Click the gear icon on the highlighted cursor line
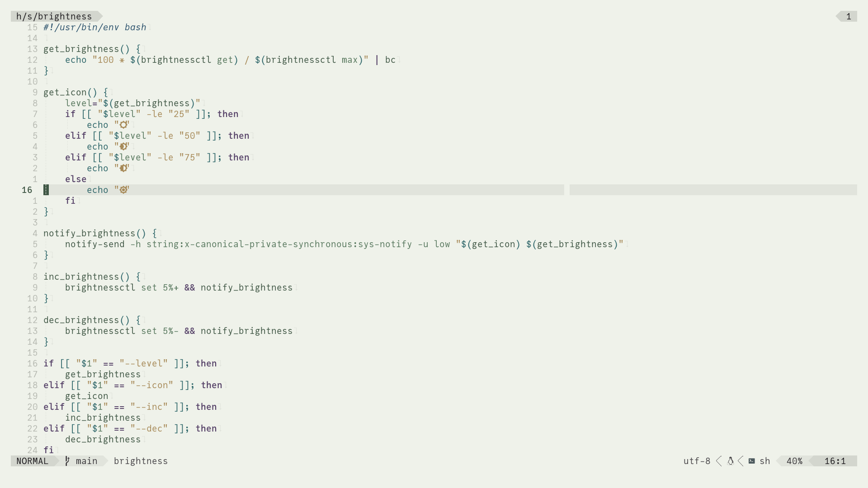Viewport: 868px width, 488px height. click(123, 189)
